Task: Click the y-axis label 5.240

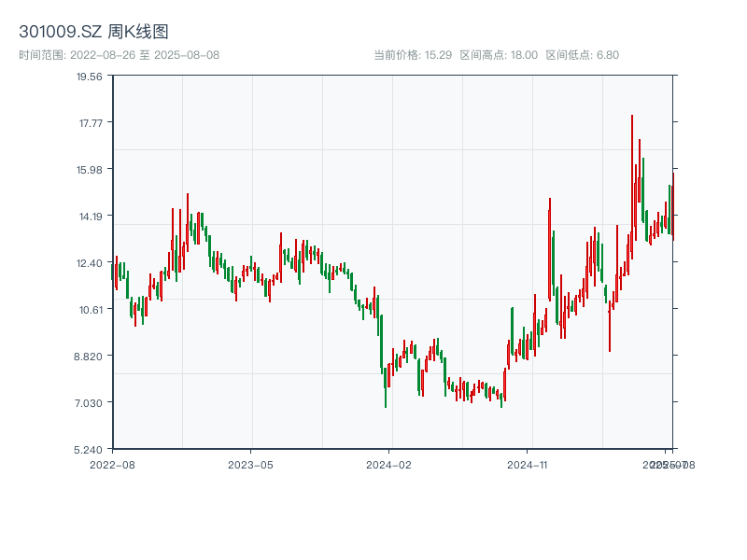Action: pos(88,450)
